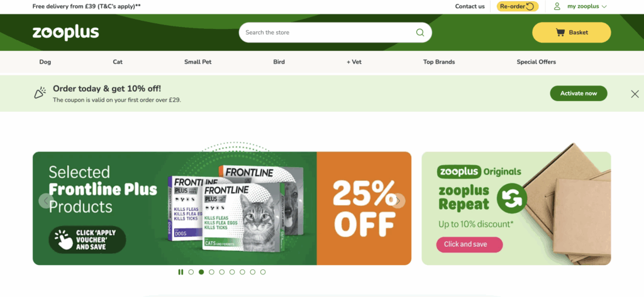Expand the my zooplus account dropdown

(587, 6)
